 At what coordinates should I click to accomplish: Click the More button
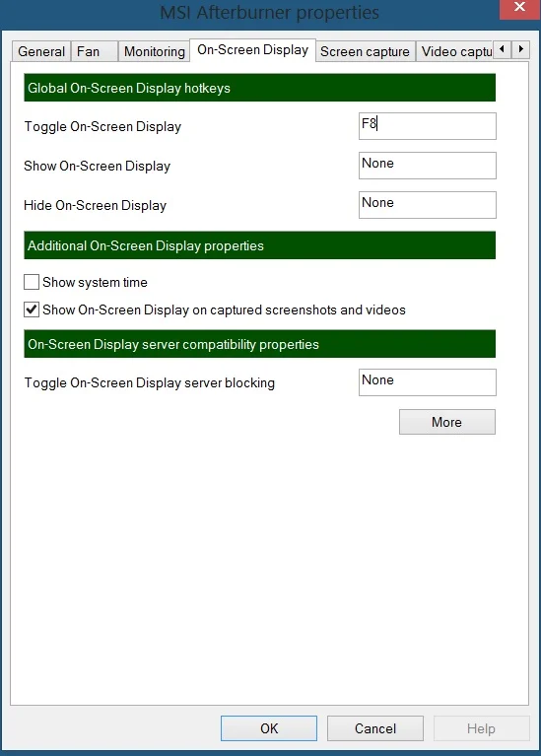coord(447,422)
